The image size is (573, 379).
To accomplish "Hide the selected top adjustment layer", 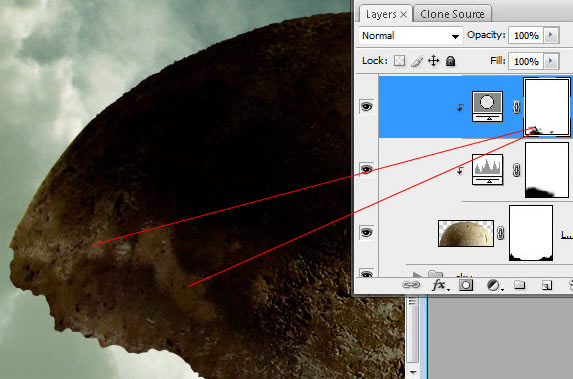I will [x=367, y=106].
